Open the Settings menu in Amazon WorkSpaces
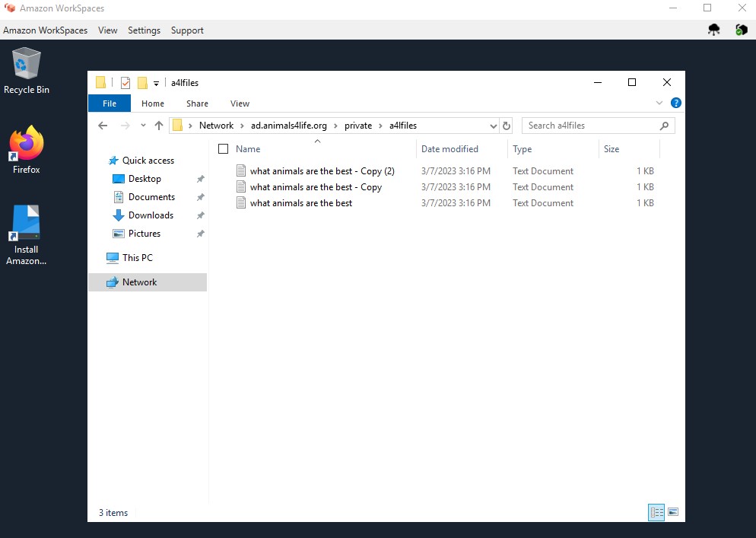 (144, 30)
